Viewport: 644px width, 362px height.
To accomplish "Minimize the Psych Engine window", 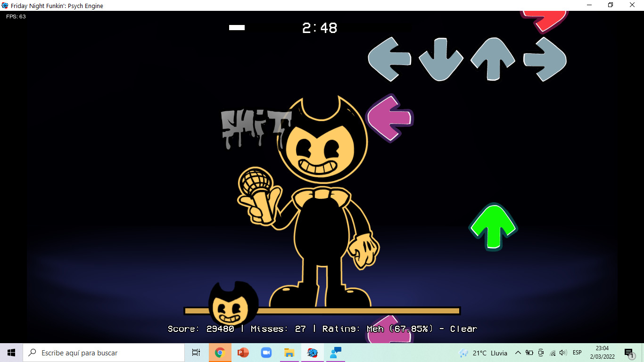I will [589, 5].
